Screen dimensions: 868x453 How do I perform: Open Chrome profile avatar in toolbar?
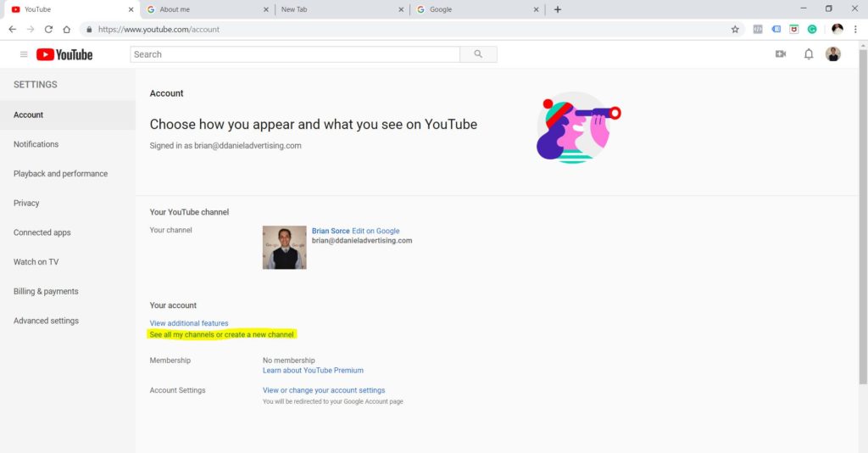837,30
